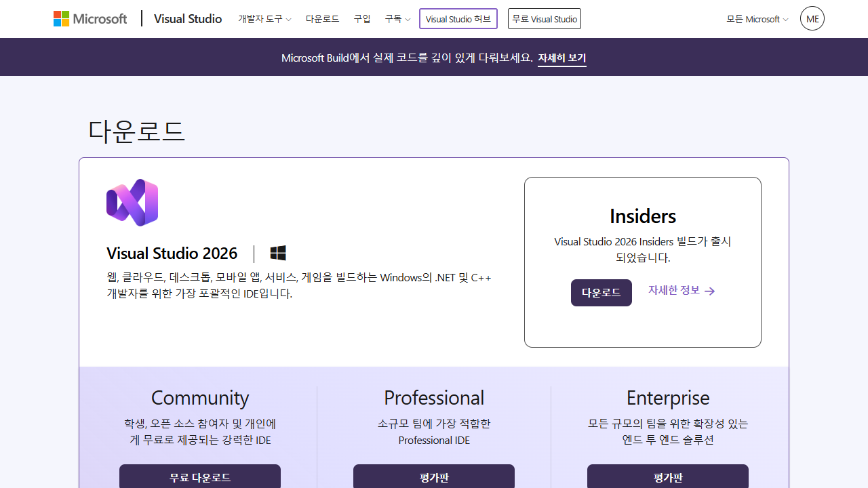The height and width of the screenshot is (488, 868).
Task: Click the Insiders 다운로드 button
Action: pyautogui.click(x=601, y=293)
